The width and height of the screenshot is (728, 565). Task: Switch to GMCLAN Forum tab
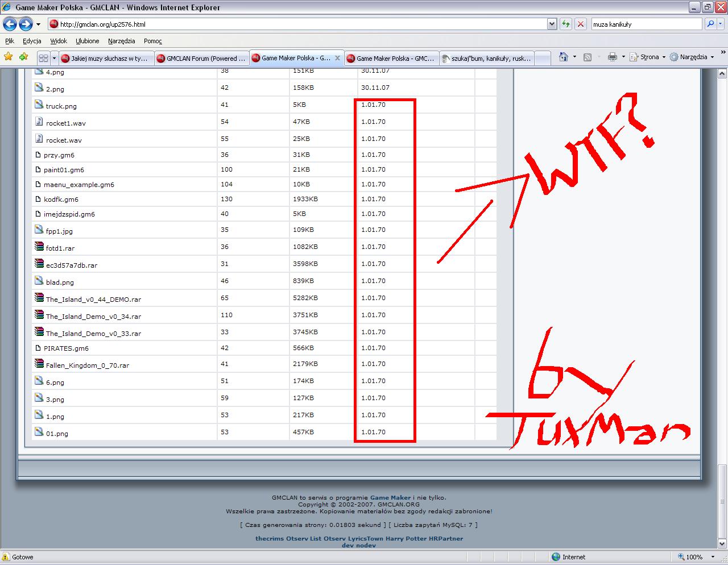click(x=201, y=58)
